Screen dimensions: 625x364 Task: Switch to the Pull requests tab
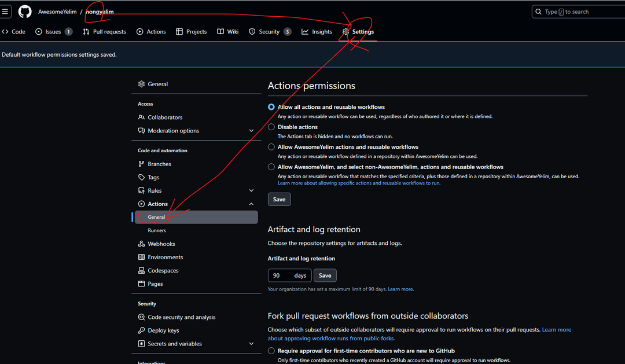coord(104,31)
